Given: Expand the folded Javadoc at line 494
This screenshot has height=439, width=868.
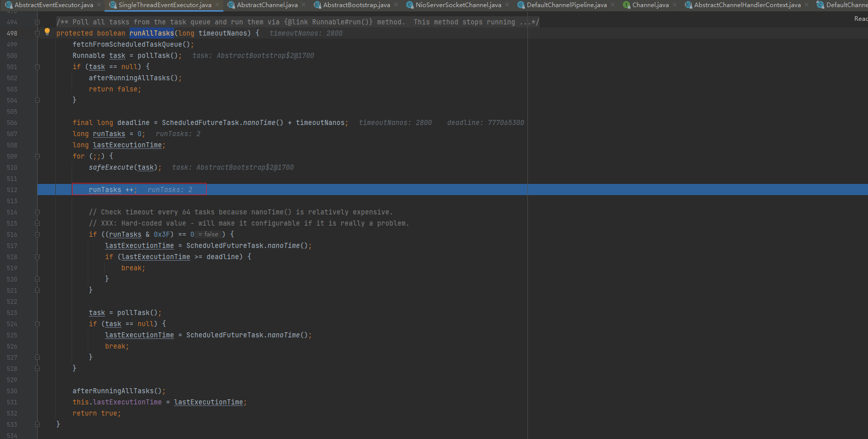Looking at the screenshot, I should point(37,22).
